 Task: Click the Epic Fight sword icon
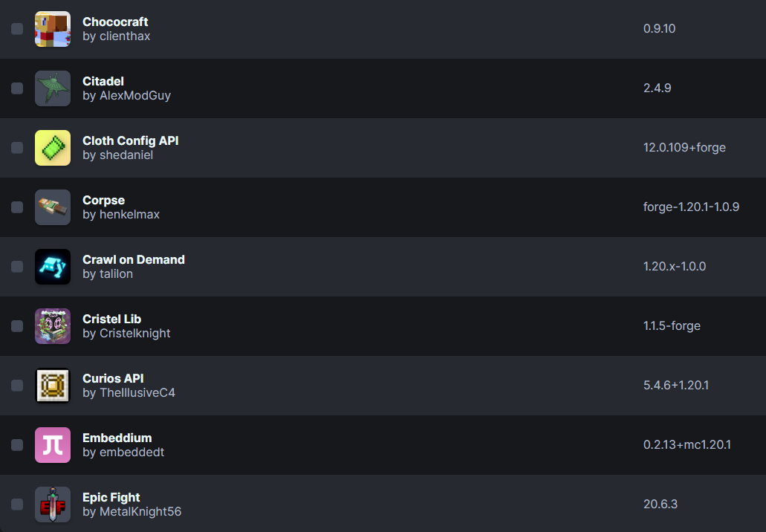53,505
